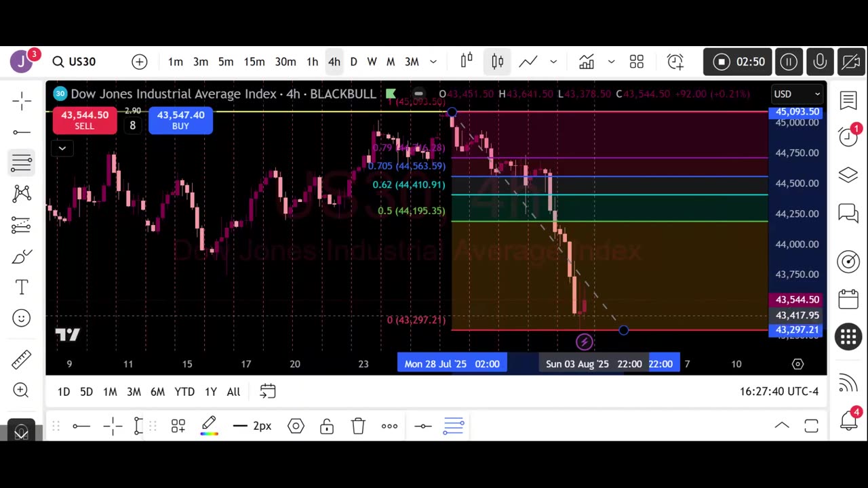Select the crosshair cursor tool

[x=22, y=102]
